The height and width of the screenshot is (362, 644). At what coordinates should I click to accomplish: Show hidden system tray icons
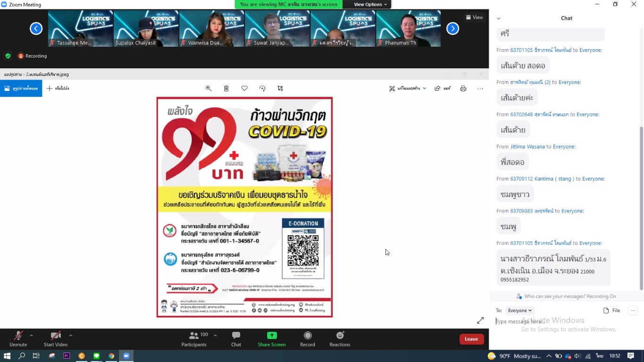tap(549, 356)
